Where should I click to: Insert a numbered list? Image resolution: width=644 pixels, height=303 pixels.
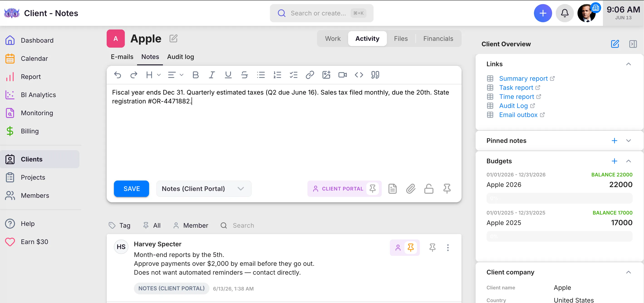(277, 75)
